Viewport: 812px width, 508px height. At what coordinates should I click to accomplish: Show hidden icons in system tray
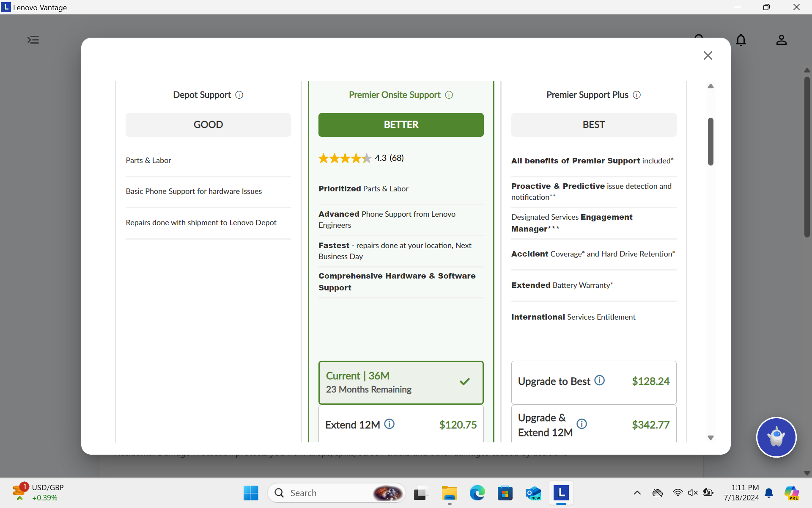637,493
